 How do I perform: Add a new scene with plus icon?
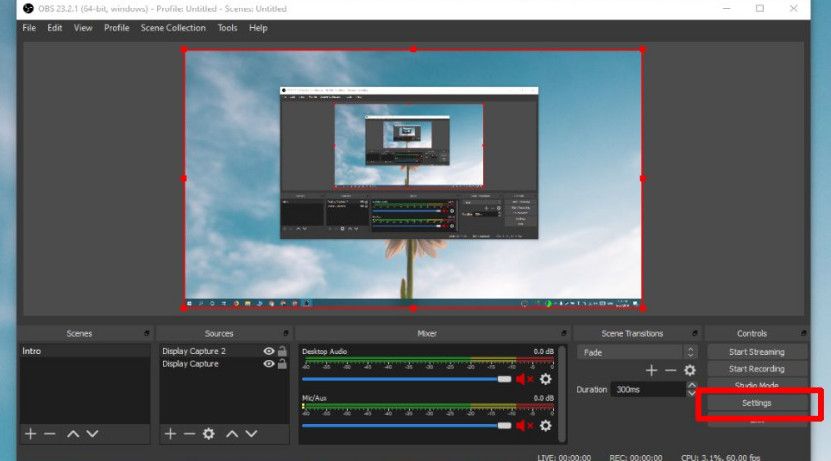tap(30, 433)
